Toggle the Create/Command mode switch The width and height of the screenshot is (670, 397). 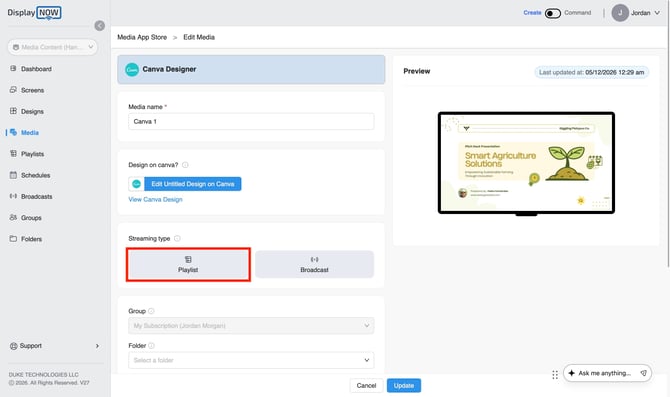coord(552,13)
